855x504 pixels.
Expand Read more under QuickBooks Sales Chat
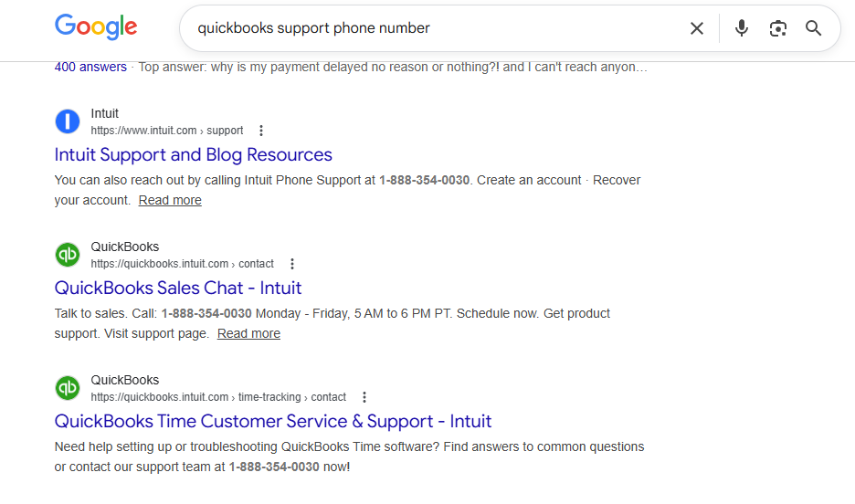248,333
